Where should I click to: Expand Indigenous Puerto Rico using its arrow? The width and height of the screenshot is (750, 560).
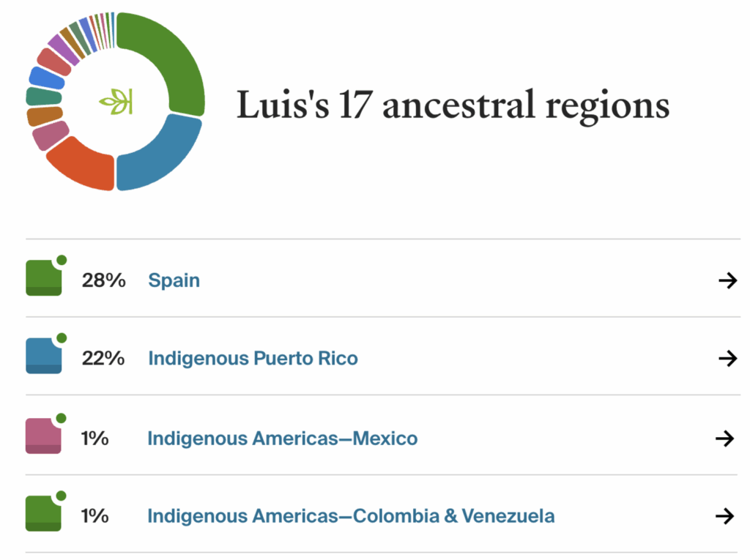(x=727, y=358)
